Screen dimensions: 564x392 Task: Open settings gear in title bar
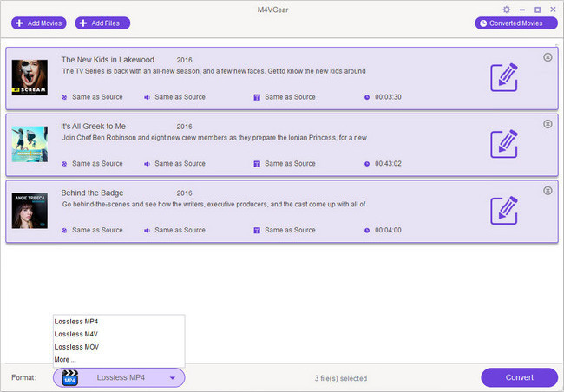point(507,10)
